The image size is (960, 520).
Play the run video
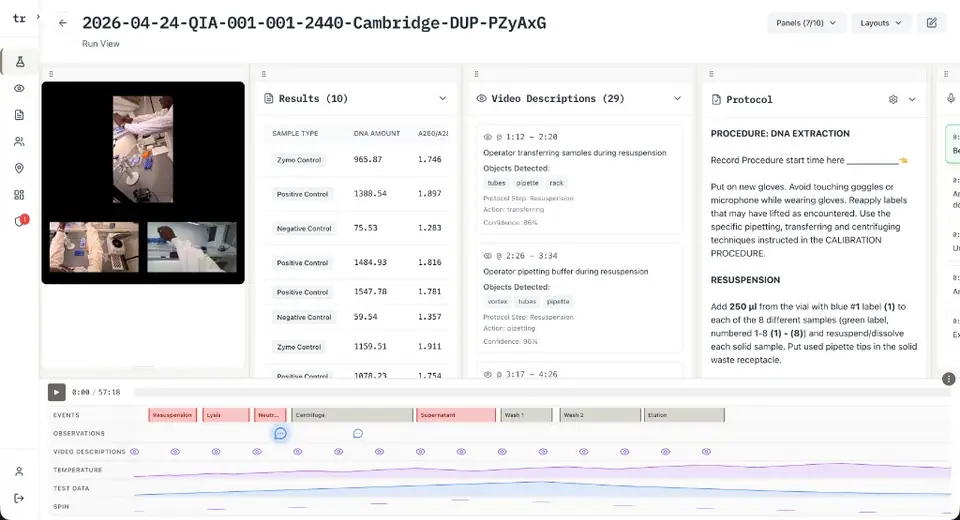[56, 392]
